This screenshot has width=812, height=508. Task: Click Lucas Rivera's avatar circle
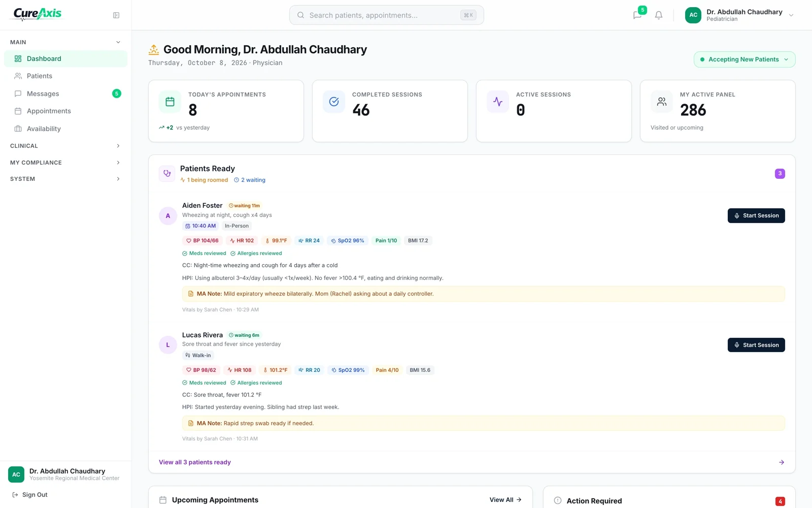(168, 345)
